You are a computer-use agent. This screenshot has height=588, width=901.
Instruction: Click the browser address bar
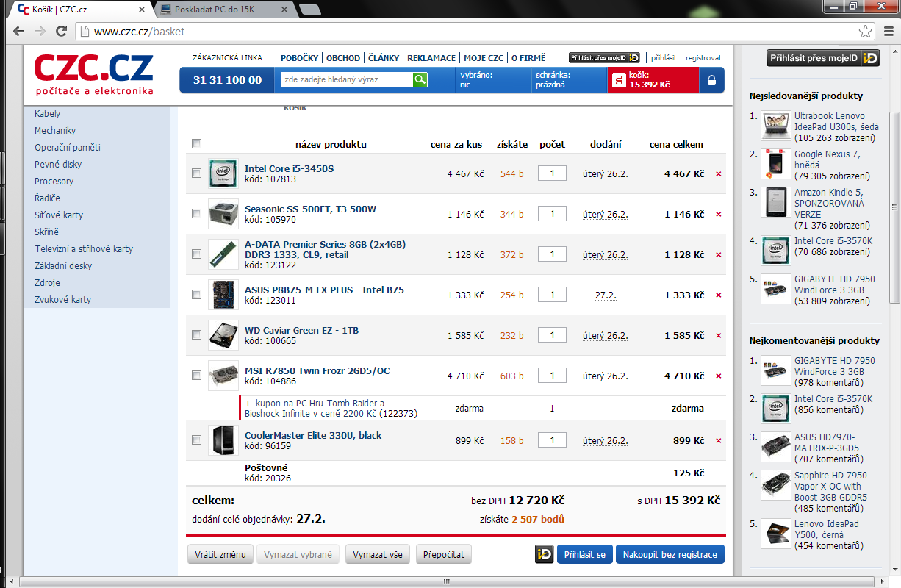(470, 32)
